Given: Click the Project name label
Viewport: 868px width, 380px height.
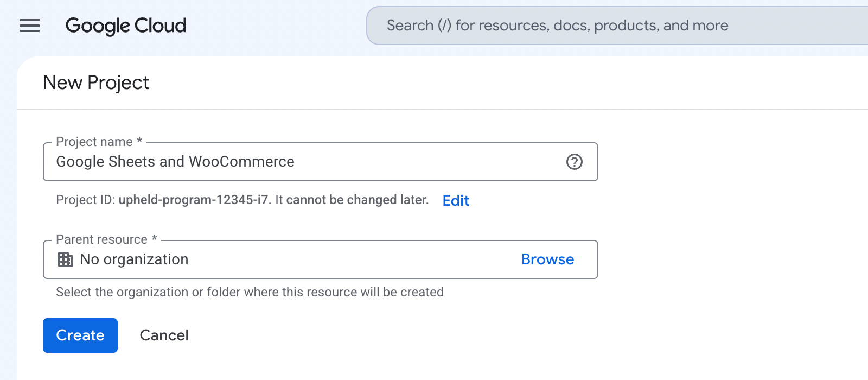Looking at the screenshot, I should [x=99, y=142].
